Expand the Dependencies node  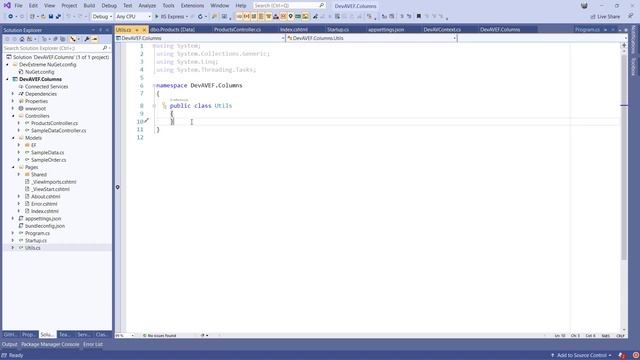[13, 94]
